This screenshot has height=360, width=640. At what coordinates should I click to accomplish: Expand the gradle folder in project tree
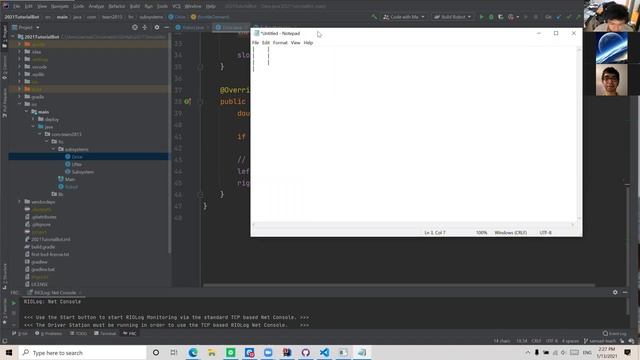19,97
